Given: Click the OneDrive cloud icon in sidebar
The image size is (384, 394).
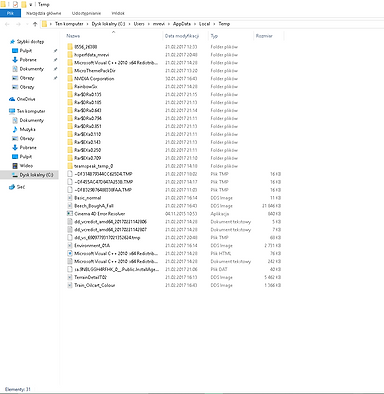Looking at the screenshot, I should click(12, 99).
